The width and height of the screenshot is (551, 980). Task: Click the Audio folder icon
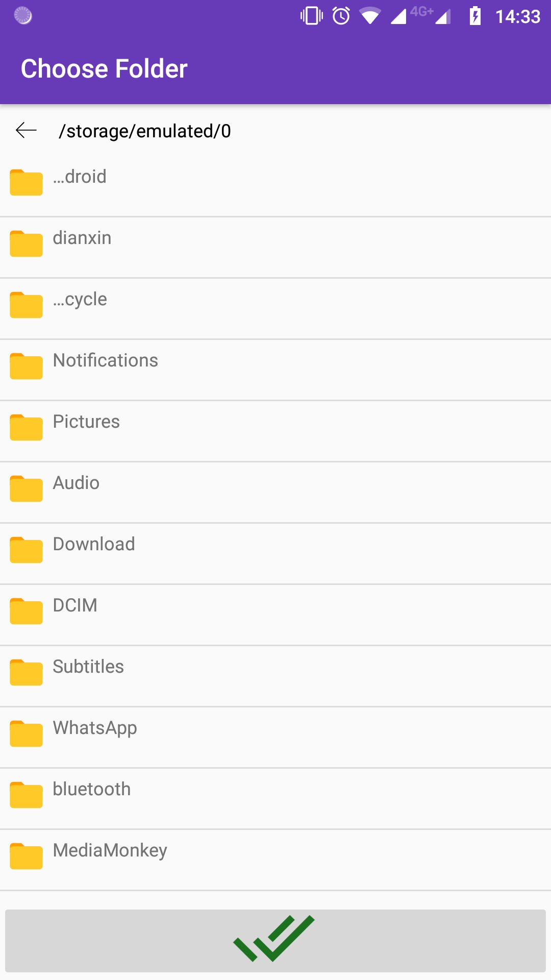[26, 488]
